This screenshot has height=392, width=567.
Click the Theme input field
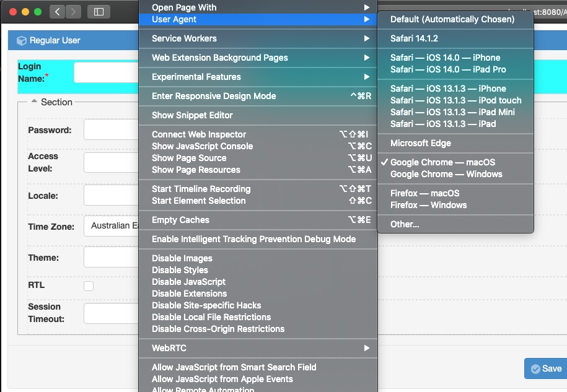pos(112,257)
